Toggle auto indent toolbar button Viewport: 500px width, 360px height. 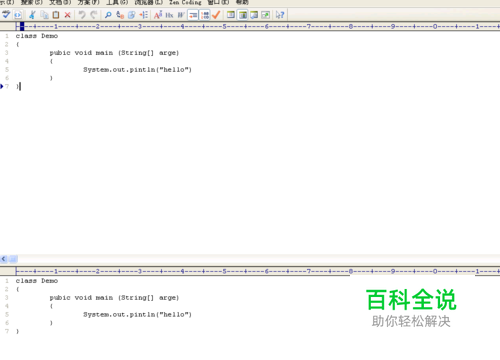pos(193,15)
